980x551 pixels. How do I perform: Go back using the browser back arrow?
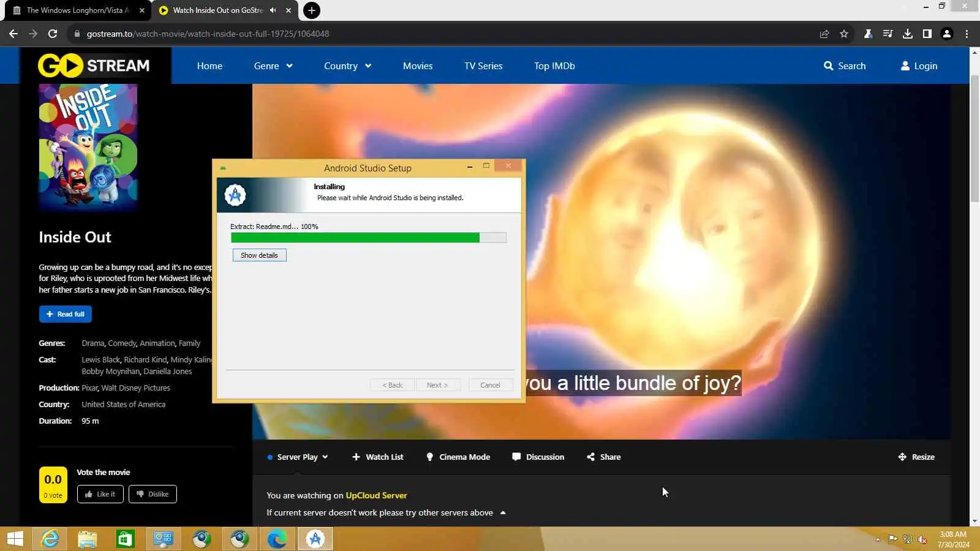point(13,34)
